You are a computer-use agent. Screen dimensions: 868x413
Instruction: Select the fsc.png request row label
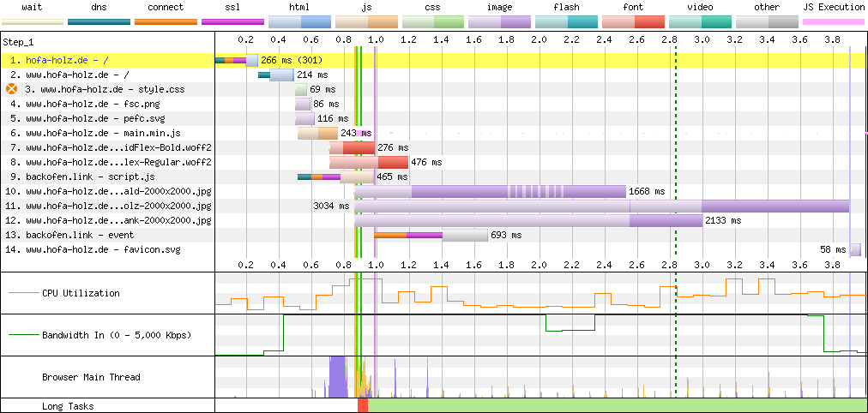tap(85, 104)
